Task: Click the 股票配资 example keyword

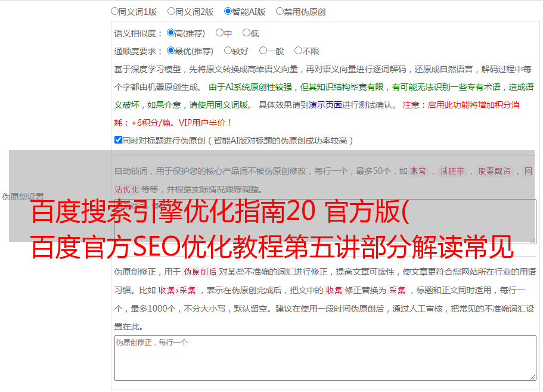Action: click(495, 171)
